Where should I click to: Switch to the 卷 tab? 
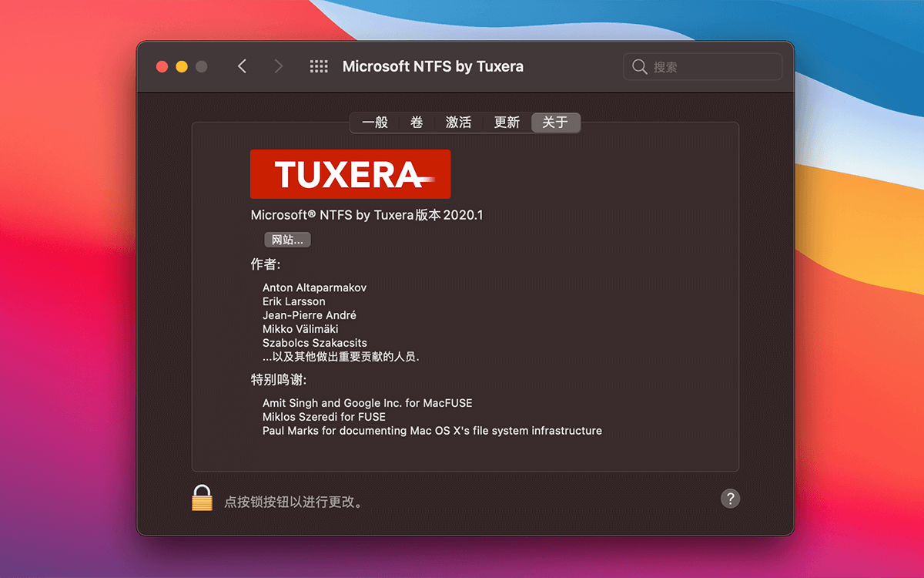417,123
